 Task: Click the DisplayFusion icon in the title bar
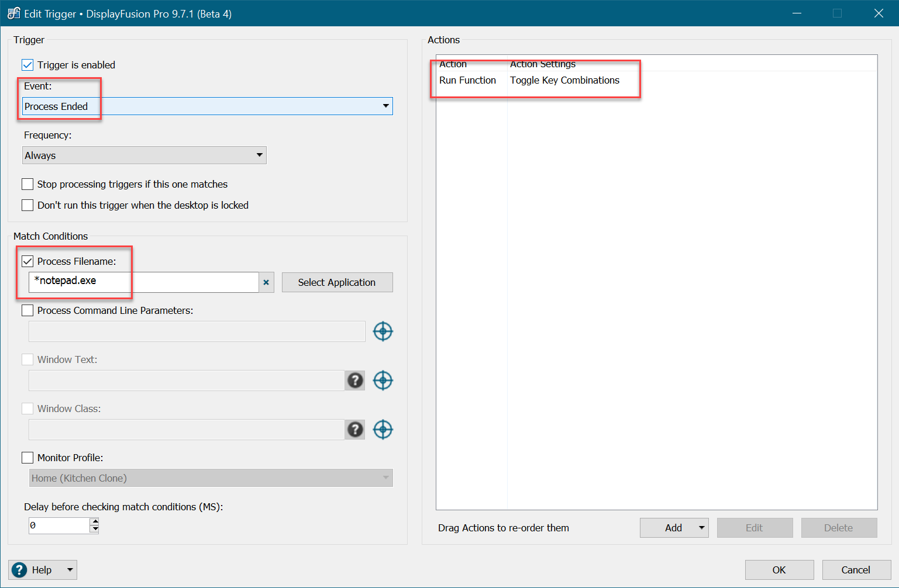coord(13,13)
